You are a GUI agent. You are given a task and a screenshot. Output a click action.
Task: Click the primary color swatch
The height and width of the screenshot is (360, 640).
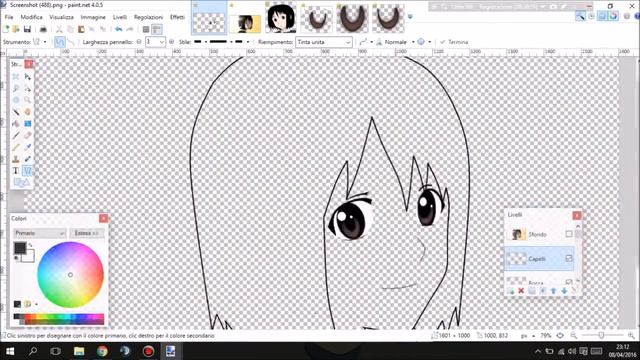[x=20, y=248]
